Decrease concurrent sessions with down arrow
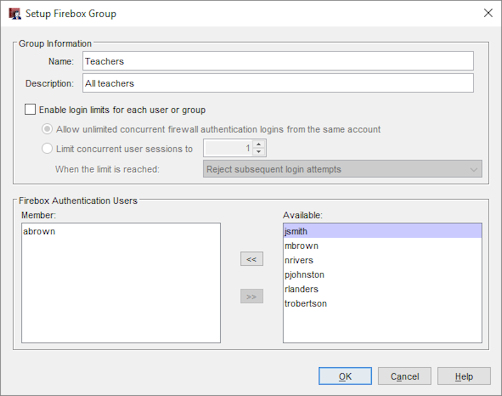 259,152
